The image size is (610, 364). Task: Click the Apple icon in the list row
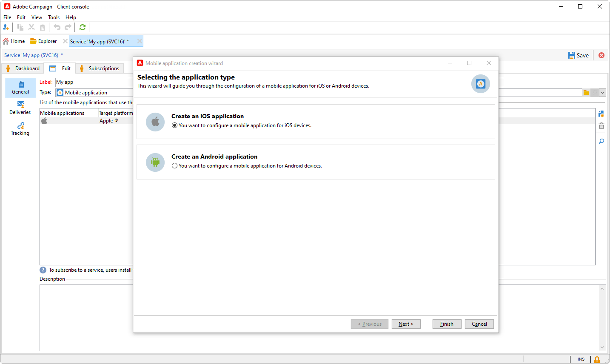(44, 121)
